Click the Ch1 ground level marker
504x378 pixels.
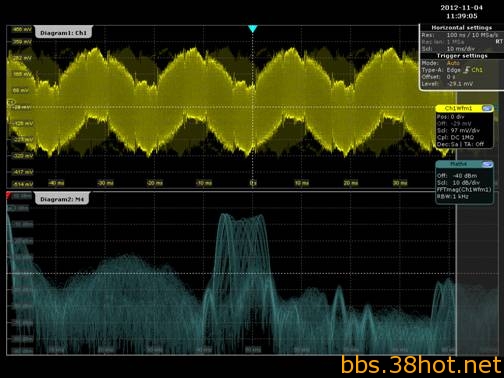click(x=10, y=102)
